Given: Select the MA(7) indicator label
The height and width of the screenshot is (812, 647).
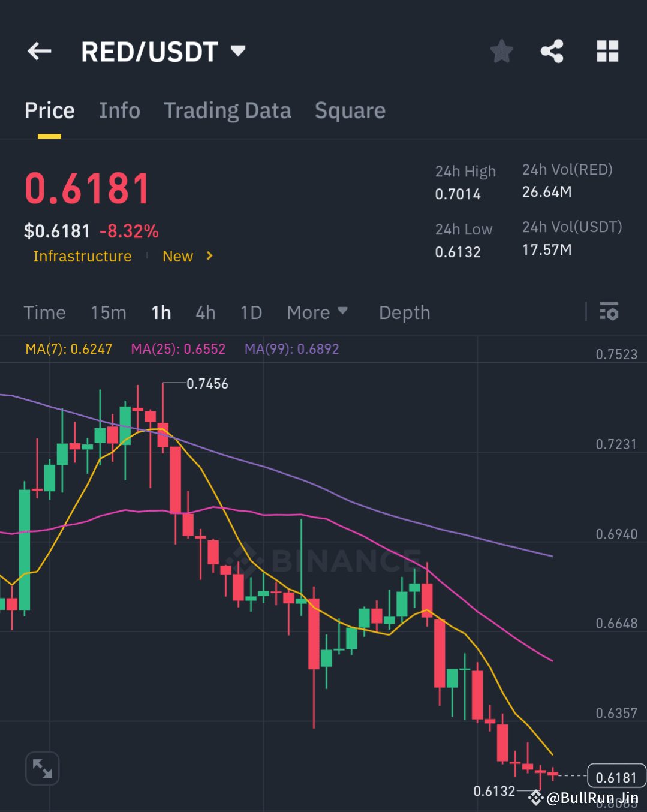Looking at the screenshot, I should click(68, 348).
